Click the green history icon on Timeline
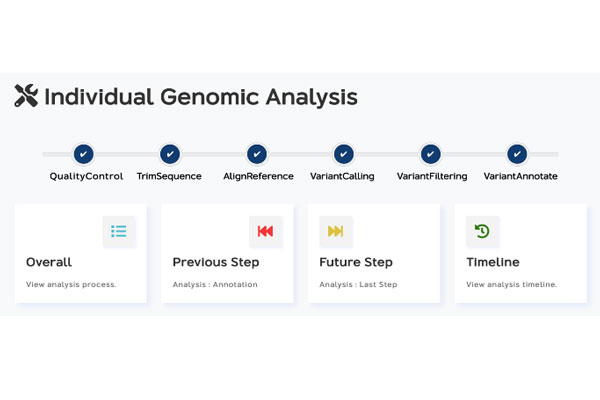600x400 pixels. point(482,231)
